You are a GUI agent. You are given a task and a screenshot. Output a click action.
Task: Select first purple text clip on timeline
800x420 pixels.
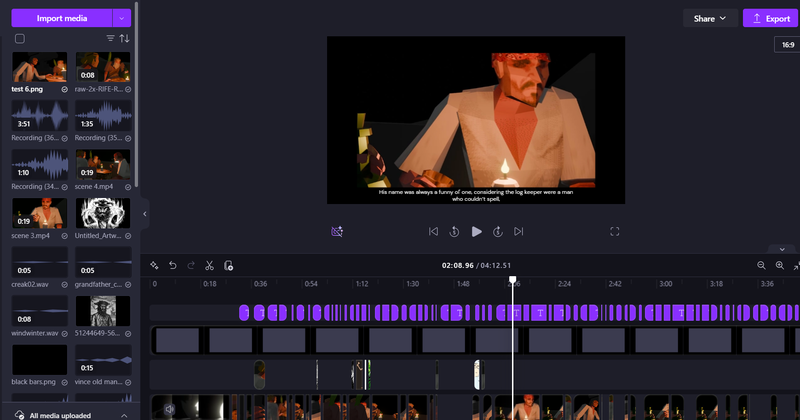point(244,312)
